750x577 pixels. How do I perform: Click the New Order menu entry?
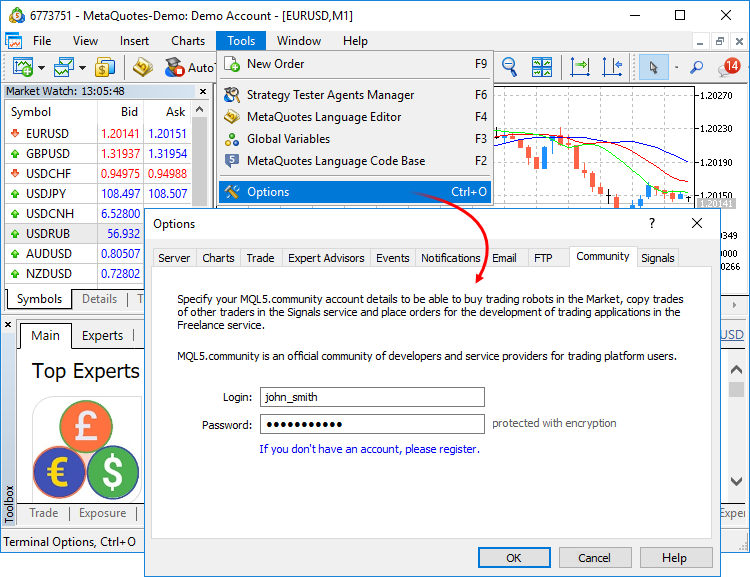click(x=355, y=64)
